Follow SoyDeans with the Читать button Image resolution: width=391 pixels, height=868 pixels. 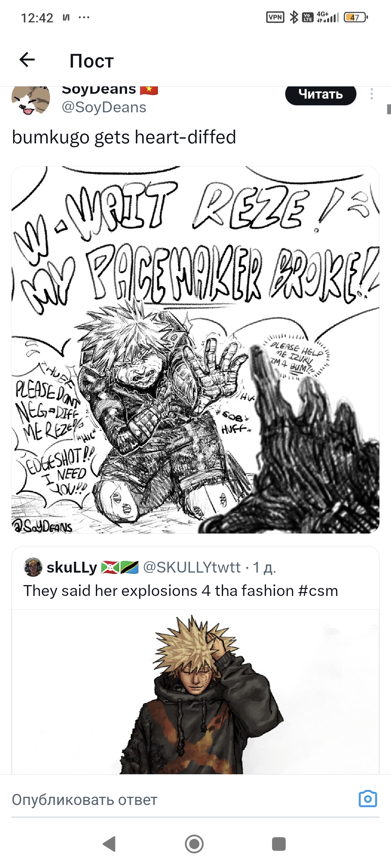coord(320,94)
